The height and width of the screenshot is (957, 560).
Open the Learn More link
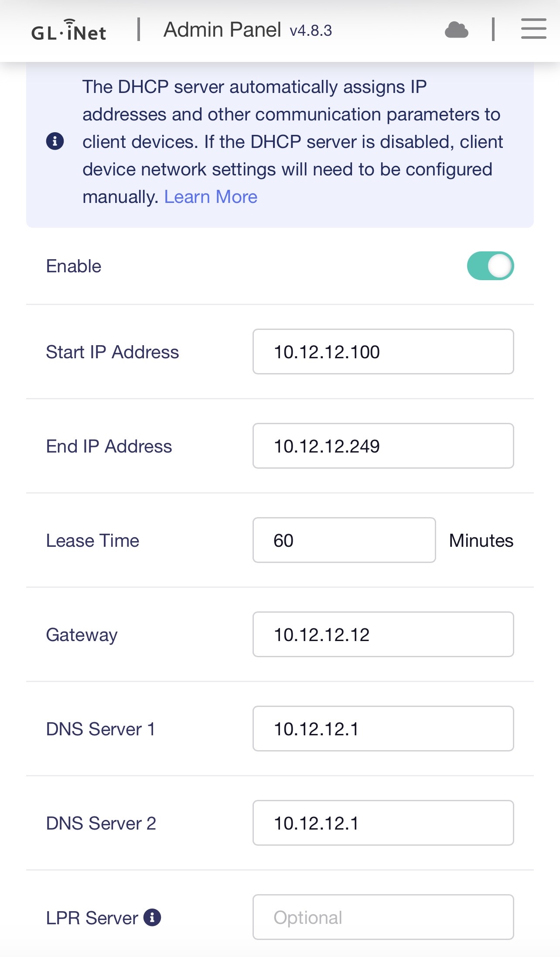tap(211, 197)
